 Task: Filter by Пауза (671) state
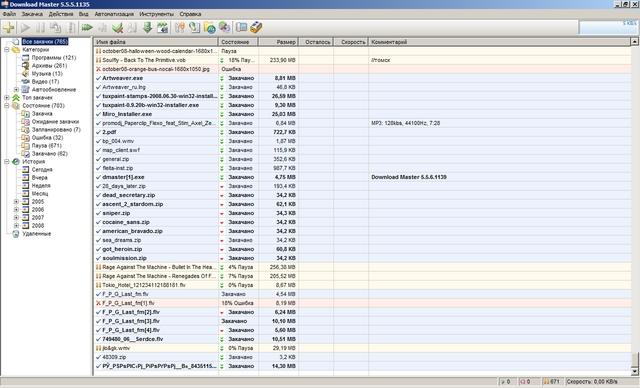(47, 146)
